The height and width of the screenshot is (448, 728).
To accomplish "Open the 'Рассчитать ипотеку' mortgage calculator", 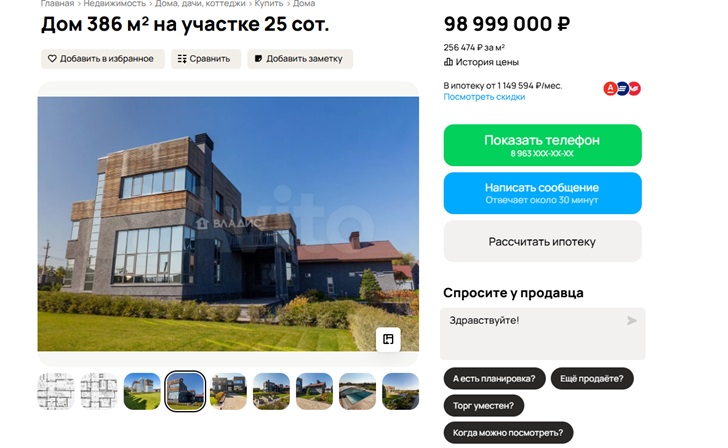I will [542, 241].
